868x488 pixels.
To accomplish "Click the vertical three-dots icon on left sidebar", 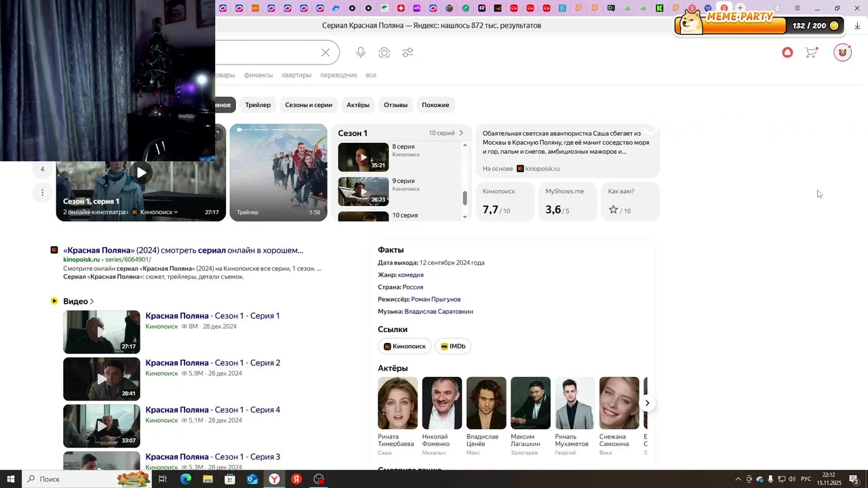I will pyautogui.click(x=42, y=192).
